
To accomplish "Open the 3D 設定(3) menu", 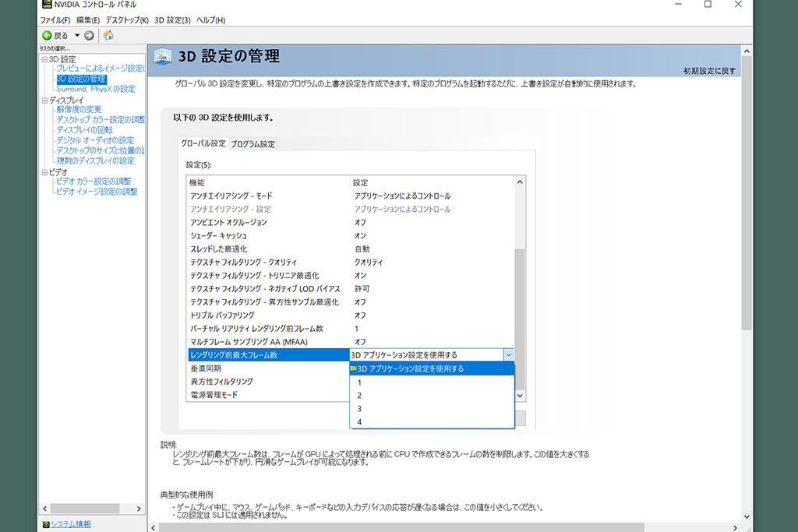I will (172, 20).
